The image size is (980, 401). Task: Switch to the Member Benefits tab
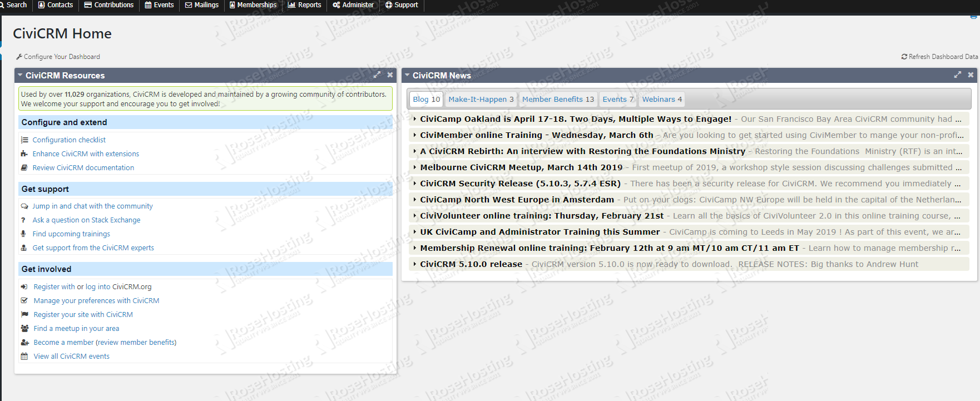coord(558,99)
